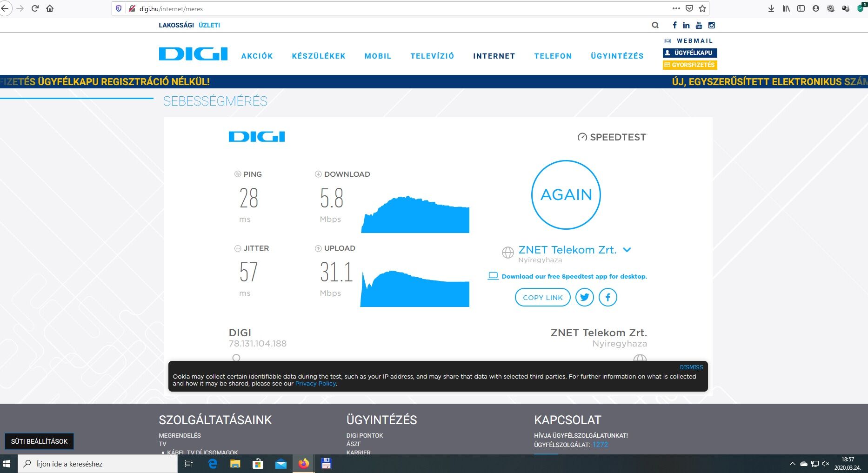This screenshot has height=473, width=868.
Task: Open Microsoft Store from the taskbar
Action: click(x=258, y=464)
